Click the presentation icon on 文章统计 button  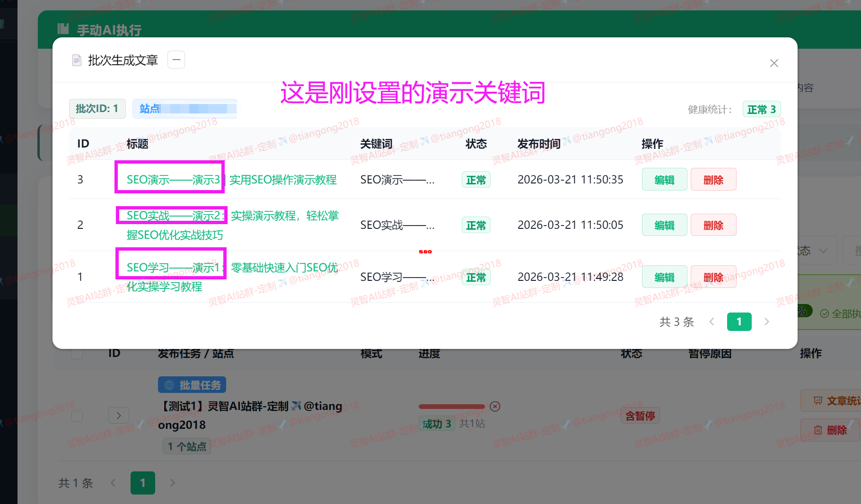pos(818,400)
